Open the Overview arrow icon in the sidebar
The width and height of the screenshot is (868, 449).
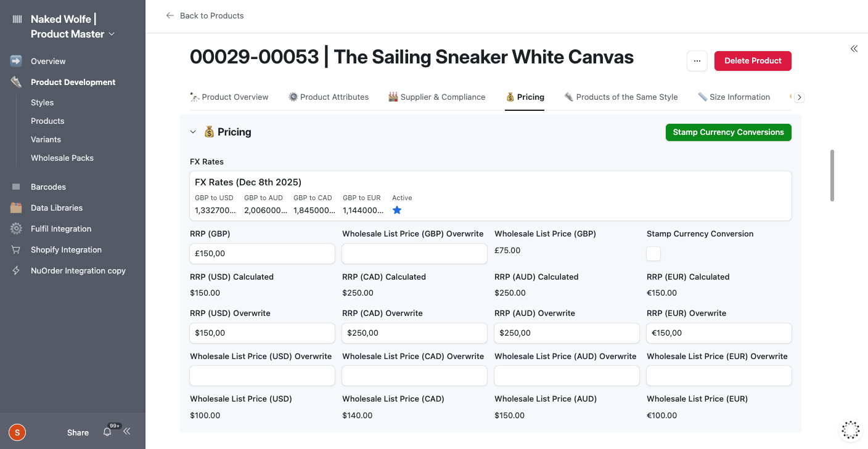click(x=16, y=61)
